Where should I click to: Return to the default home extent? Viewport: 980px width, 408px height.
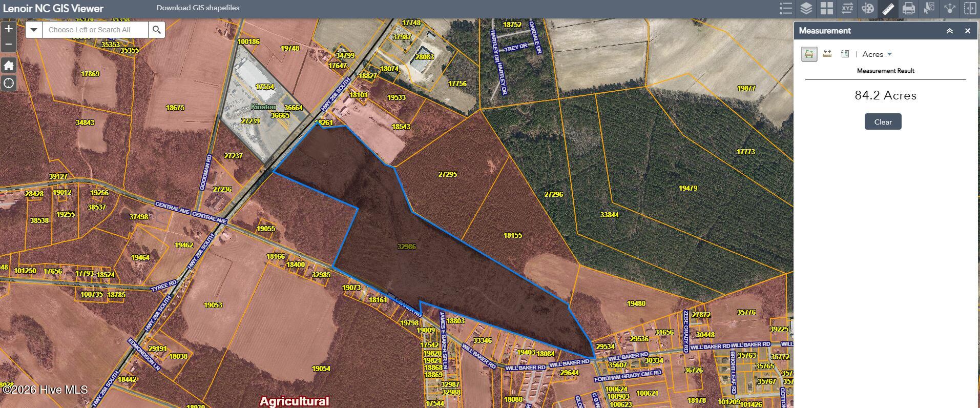(9, 66)
